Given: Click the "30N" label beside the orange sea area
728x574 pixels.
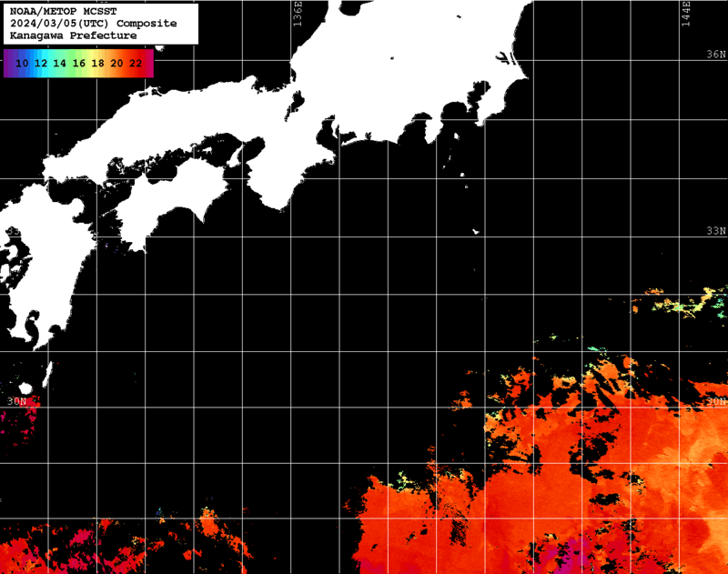Looking at the screenshot, I should [716, 401].
